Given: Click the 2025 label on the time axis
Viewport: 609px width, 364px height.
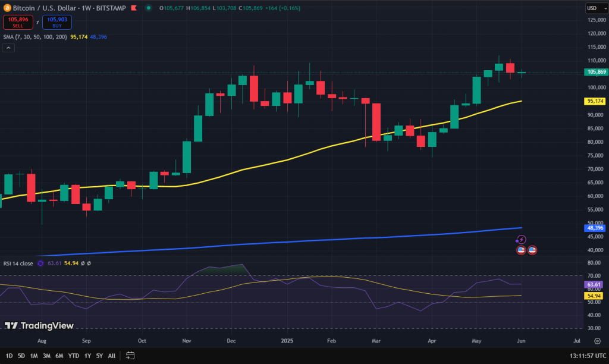Looking at the screenshot, I should click(x=287, y=341).
